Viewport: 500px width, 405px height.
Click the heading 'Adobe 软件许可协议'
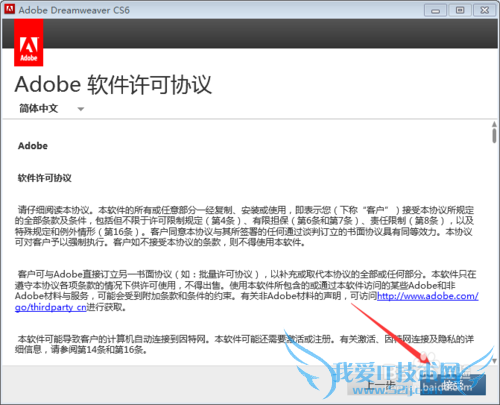(113, 84)
